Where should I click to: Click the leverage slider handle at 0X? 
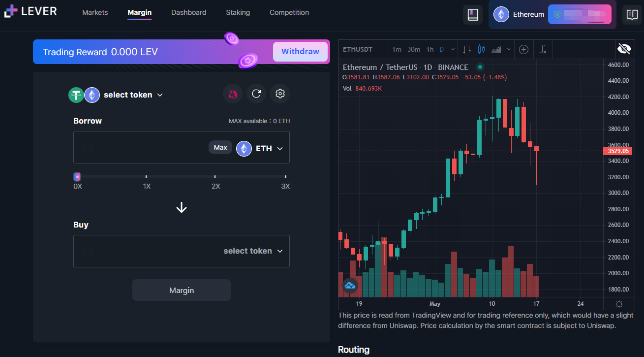pos(77,176)
